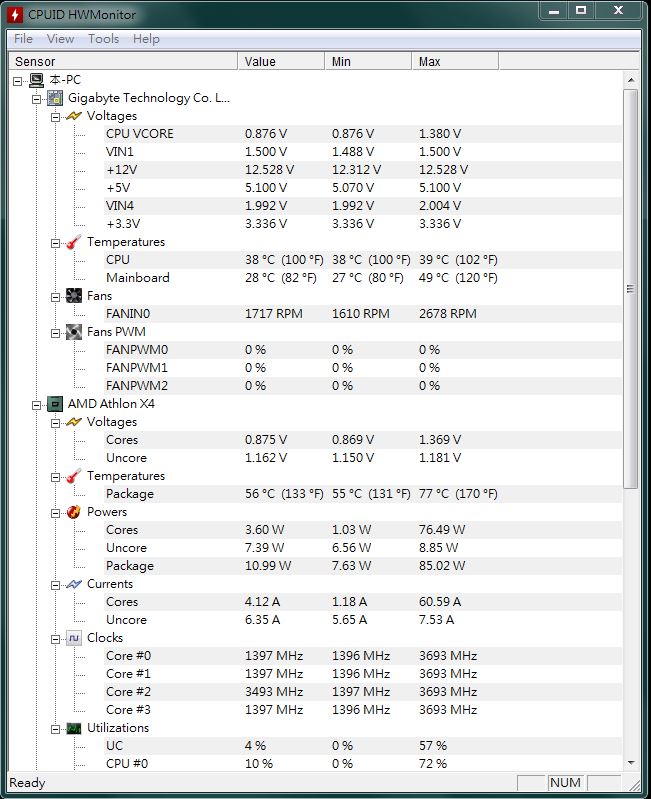
Task: Select the FANPWM2 row
Action: coord(363,386)
